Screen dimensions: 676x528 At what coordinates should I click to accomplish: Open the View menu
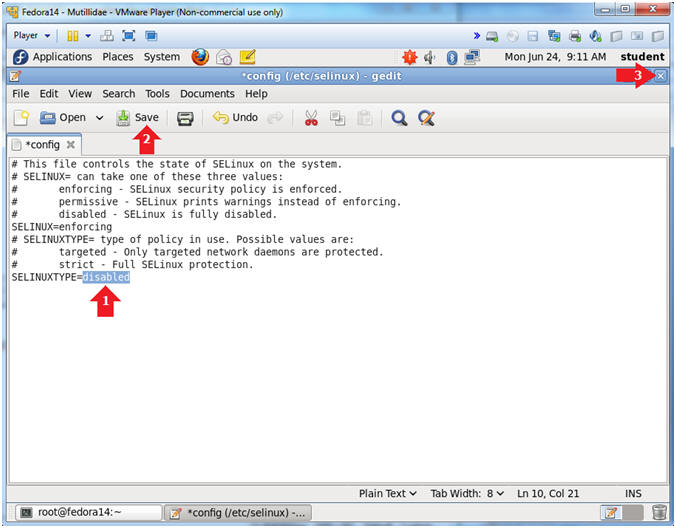[80, 94]
